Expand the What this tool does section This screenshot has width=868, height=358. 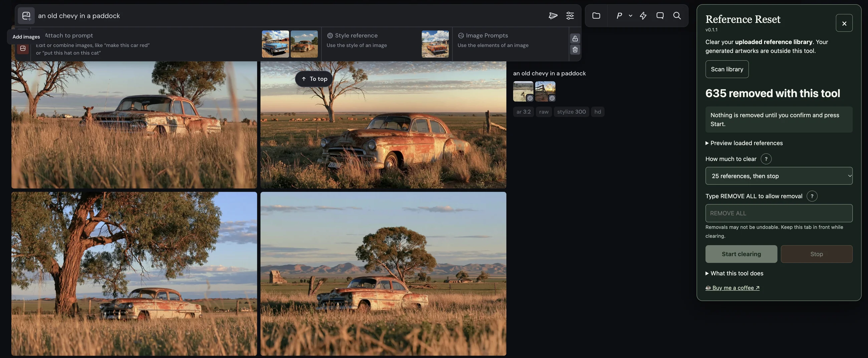[734, 273]
